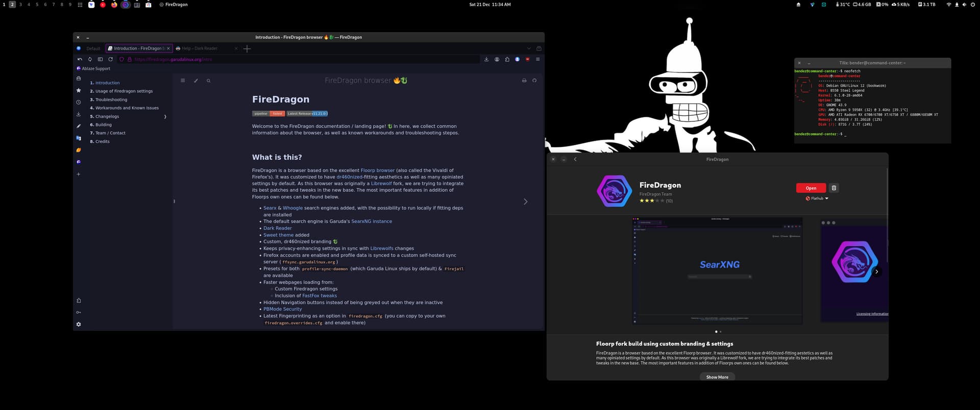Viewport: 980px width, 410px height.
Task: Open sidebar add-ons puzzle icon at bottom
Action: pyautogui.click(x=79, y=300)
